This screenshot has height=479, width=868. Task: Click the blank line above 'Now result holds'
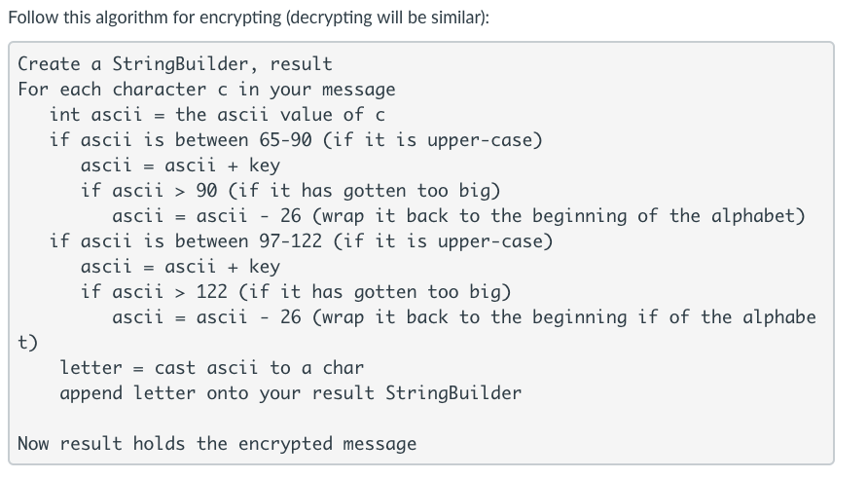420,419
